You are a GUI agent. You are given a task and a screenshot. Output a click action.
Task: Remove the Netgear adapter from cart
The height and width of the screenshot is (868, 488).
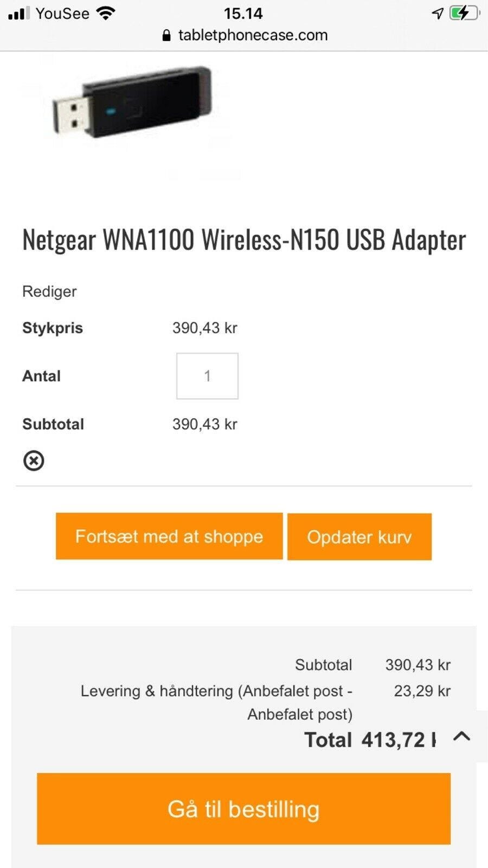34,461
